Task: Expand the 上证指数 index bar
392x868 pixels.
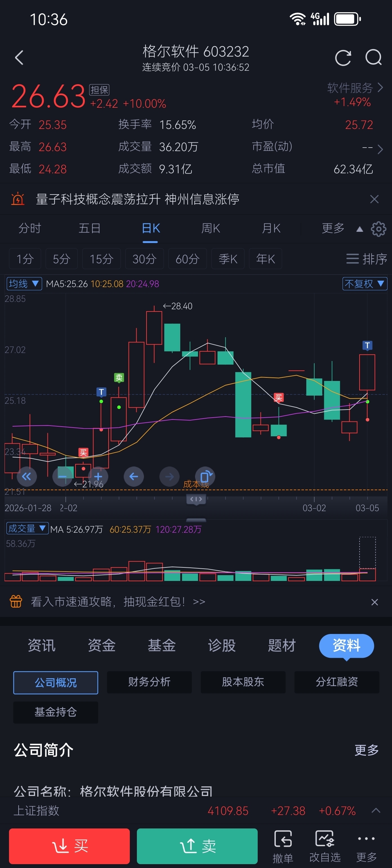Action: [376, 810]
